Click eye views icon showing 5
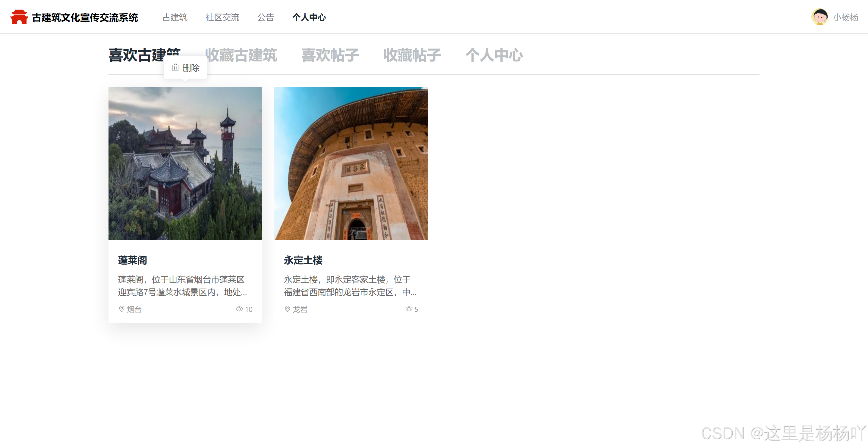 tap(408, 309)
